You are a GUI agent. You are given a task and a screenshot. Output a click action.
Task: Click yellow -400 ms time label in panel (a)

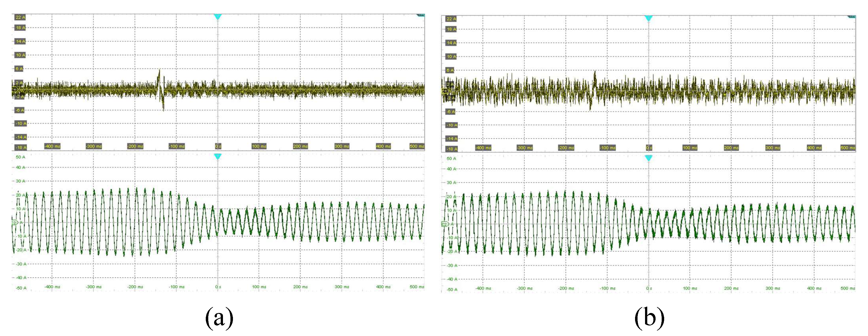coord(52,146)
